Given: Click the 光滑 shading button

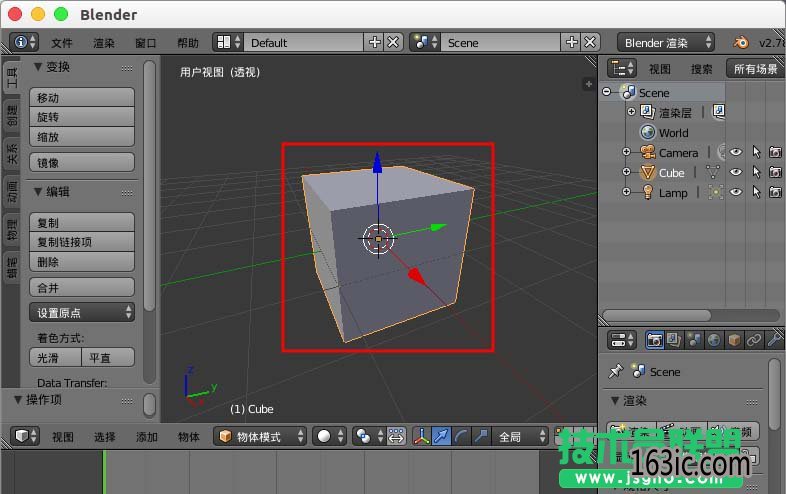Looking at the screenshot, I should point(55,358).
